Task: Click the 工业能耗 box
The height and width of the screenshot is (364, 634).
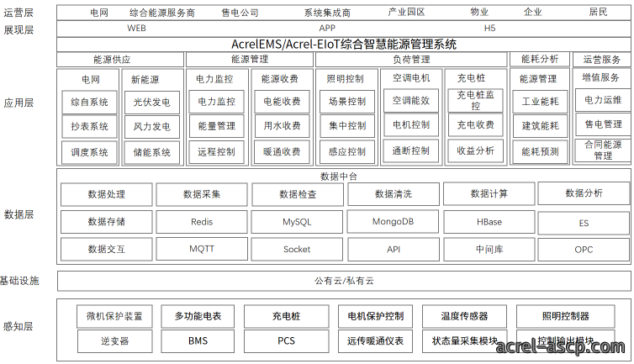Action: pos(540,102)
